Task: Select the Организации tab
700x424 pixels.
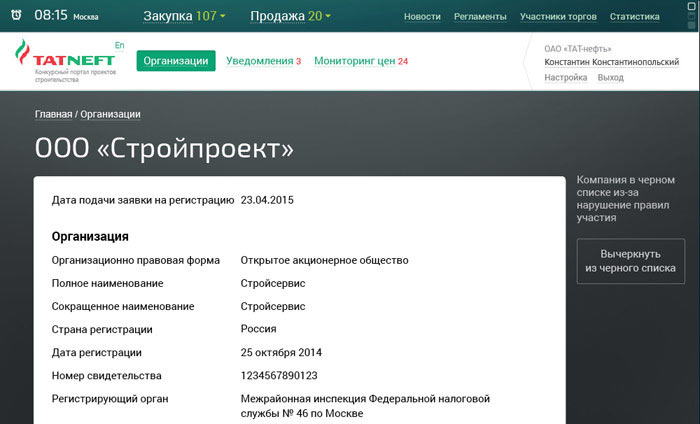Action: (x=176, y=61)
